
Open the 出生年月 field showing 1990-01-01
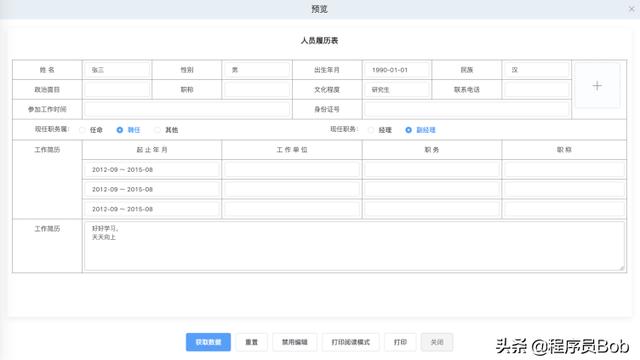pyautogui.click(x=397, y=70)
